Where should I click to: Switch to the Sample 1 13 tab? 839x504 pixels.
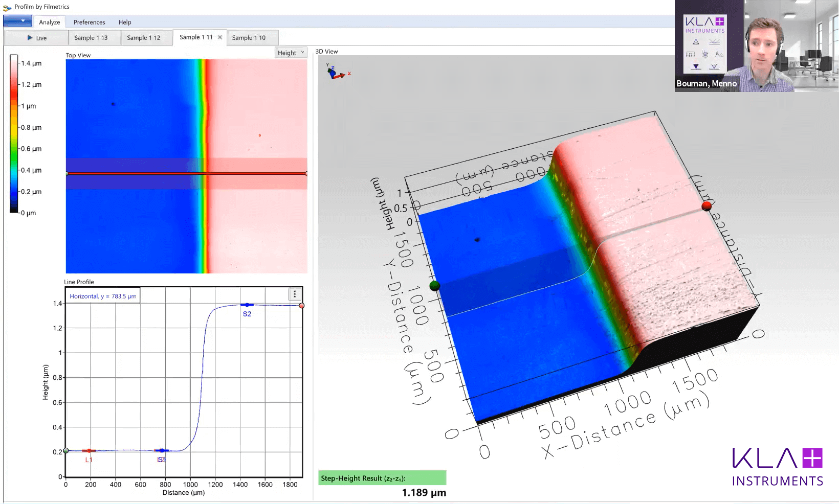[x=91, y=38]
